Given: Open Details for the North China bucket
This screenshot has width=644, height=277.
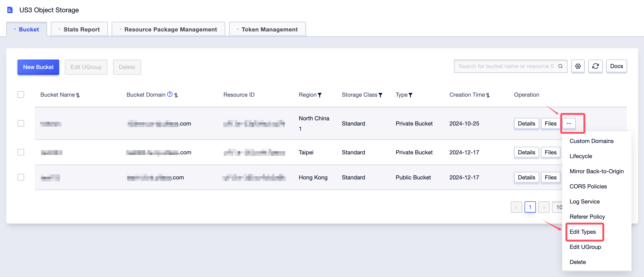Looking at the screenshot, I should click(526, 124).
